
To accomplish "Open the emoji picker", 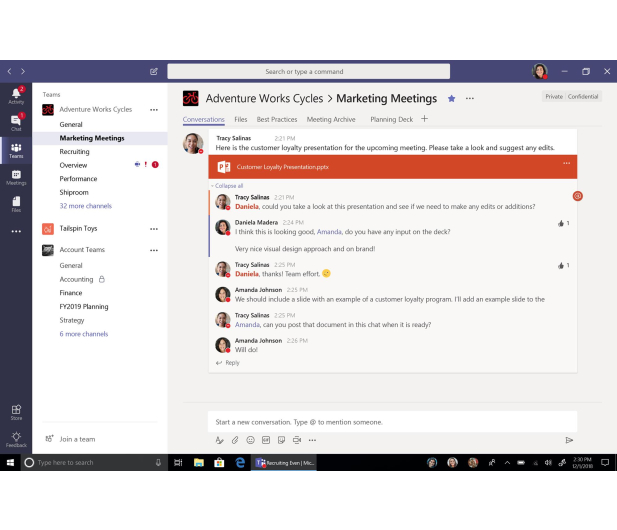I will click(x=250, y=440).
